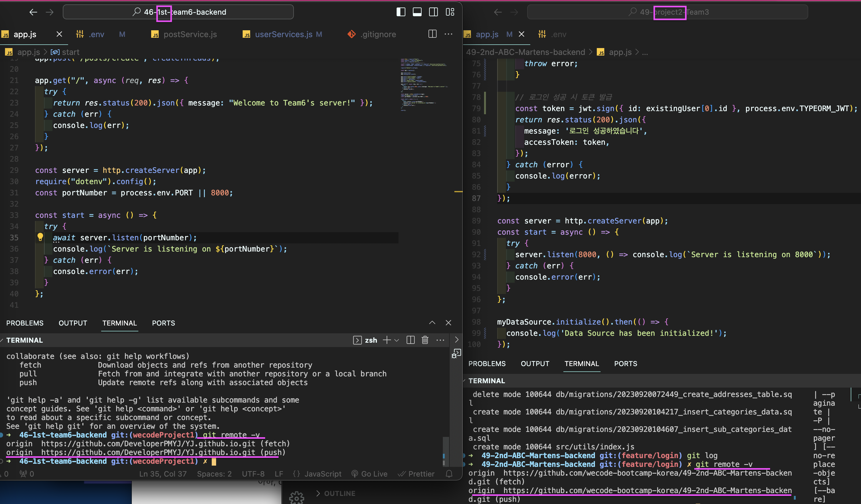Screen dimensions: 861x504
Task: Split the terminal in the left panel
Action: coord(410,340)
